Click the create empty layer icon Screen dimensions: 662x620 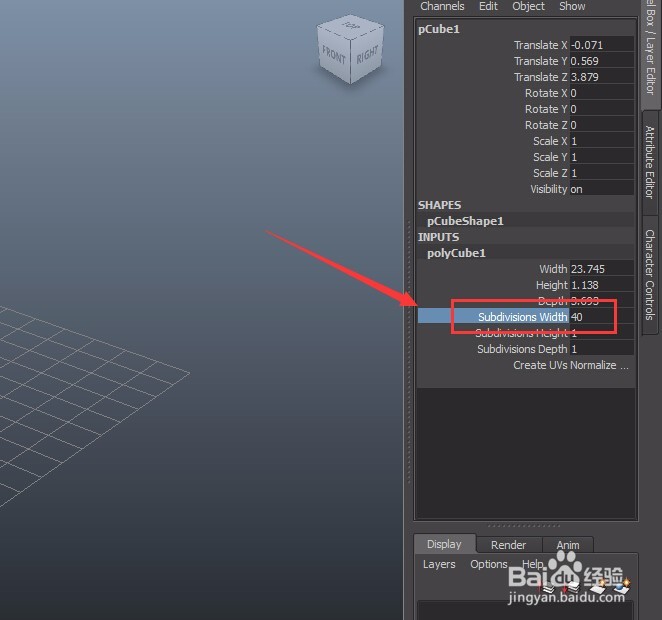tap(597, 586)
